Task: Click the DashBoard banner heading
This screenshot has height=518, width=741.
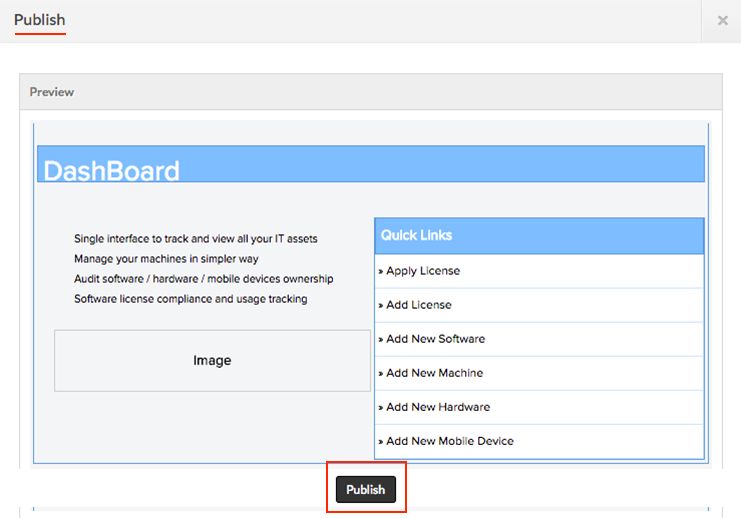Action: [x=111, y=170]
